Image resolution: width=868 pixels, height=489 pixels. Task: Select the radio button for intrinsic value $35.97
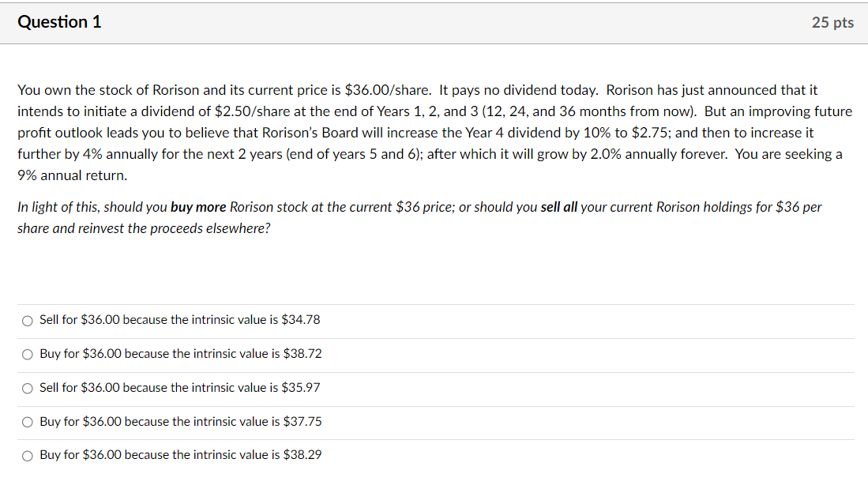(28, 388)
